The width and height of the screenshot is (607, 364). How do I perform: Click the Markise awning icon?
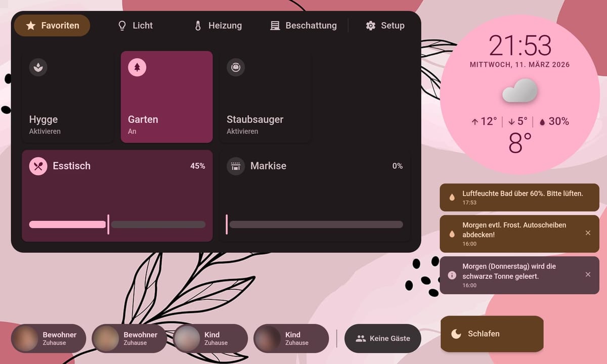[x=236, y=166]
